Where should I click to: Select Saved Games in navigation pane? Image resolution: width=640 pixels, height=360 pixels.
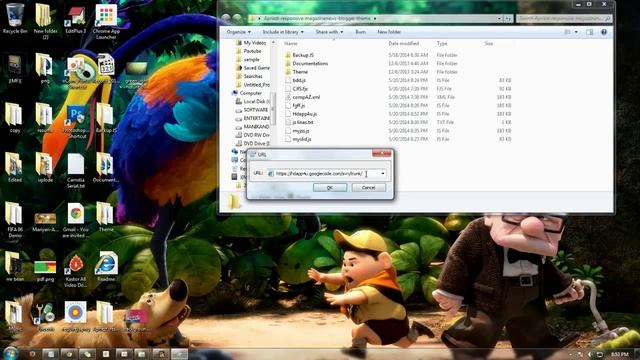(256, 68)
